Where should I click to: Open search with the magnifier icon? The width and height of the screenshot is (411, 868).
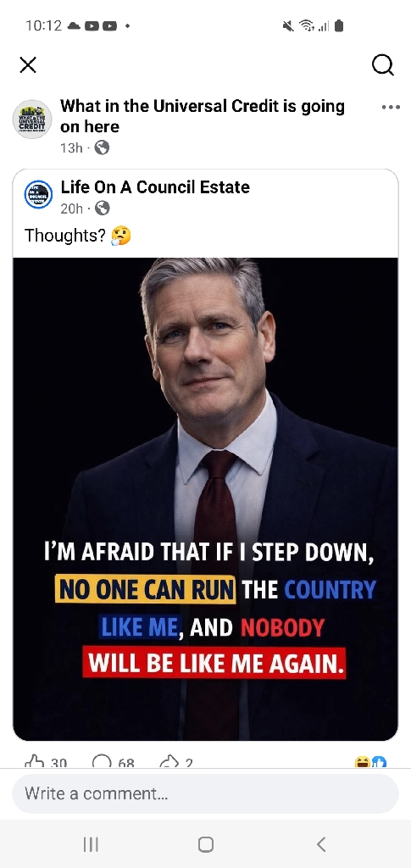[383, 64]
